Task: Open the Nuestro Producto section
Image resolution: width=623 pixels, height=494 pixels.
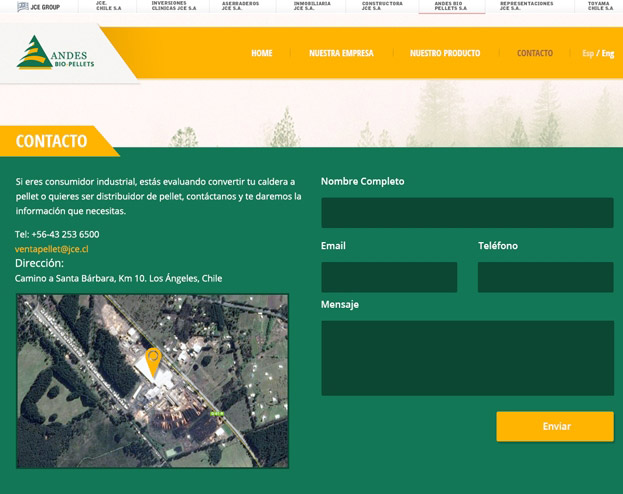Action: click(x=444, y=53)
